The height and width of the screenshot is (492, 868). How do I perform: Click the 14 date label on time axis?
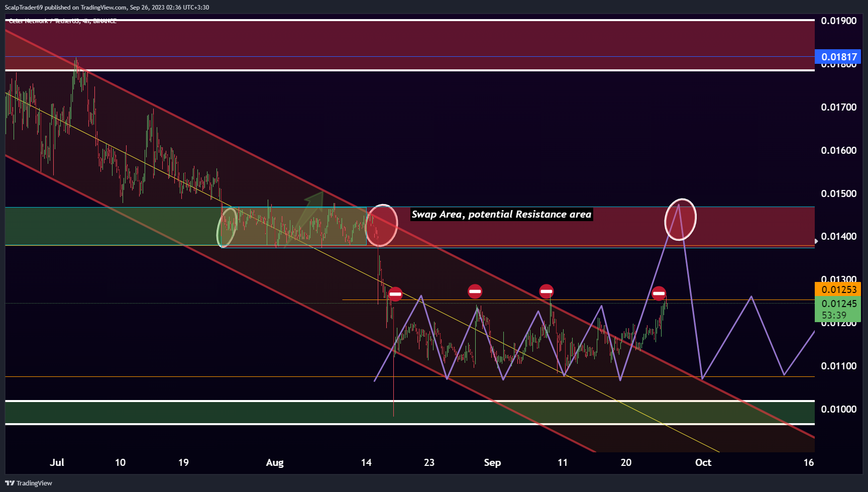366,462
